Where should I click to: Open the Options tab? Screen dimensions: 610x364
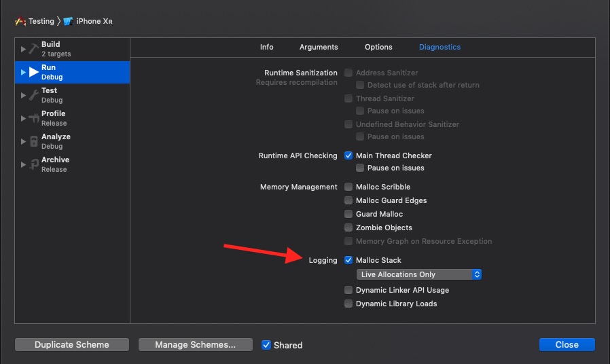tap(378, 47)
